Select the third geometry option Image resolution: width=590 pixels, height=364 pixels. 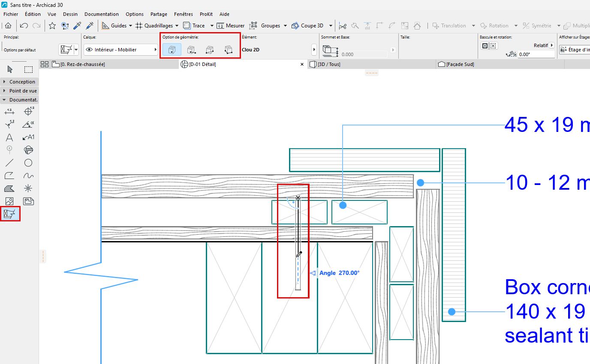click(x=210, y=50)
